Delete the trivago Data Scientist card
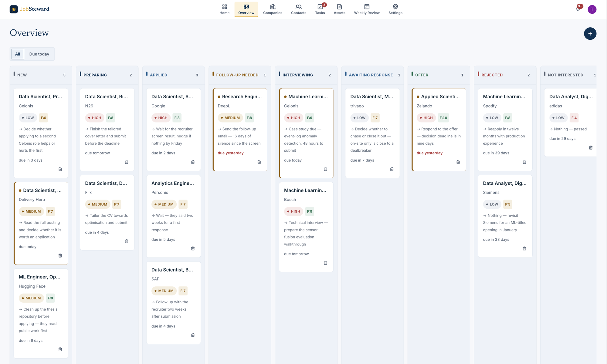The width and height of the screenshot is (607, 364). [x=392, y=169]
